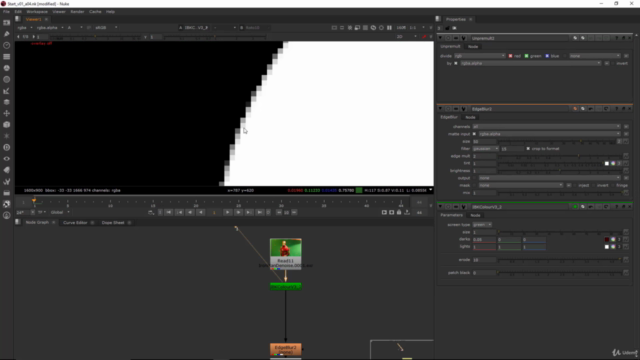
Task: Open the filter gaussian dropdown
Action: pyautogui.click(x=486, y=149)
